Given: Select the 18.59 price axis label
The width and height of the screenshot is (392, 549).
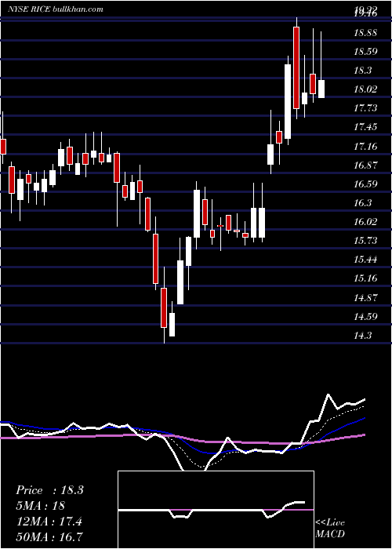Looking at the screenshot, I should pyautogui.click(x=365, y=52).
